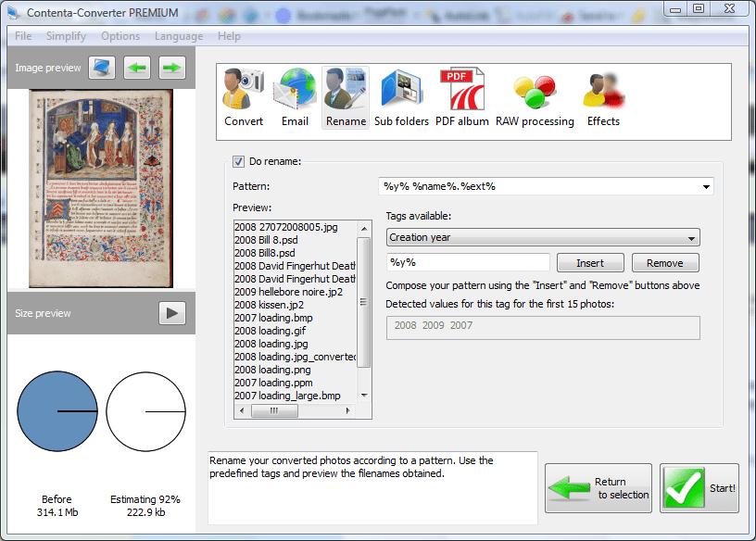
Task: Click the full screen image preview icon
Action: [102, 68]
